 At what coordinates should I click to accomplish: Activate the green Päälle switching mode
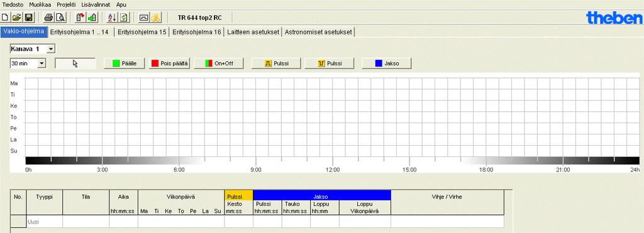[124, 63]
